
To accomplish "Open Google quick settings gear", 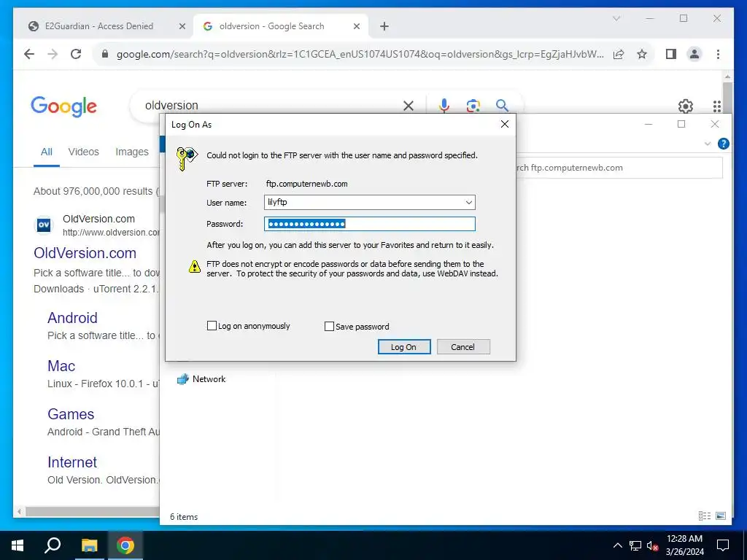I will [x=686, y=106].
